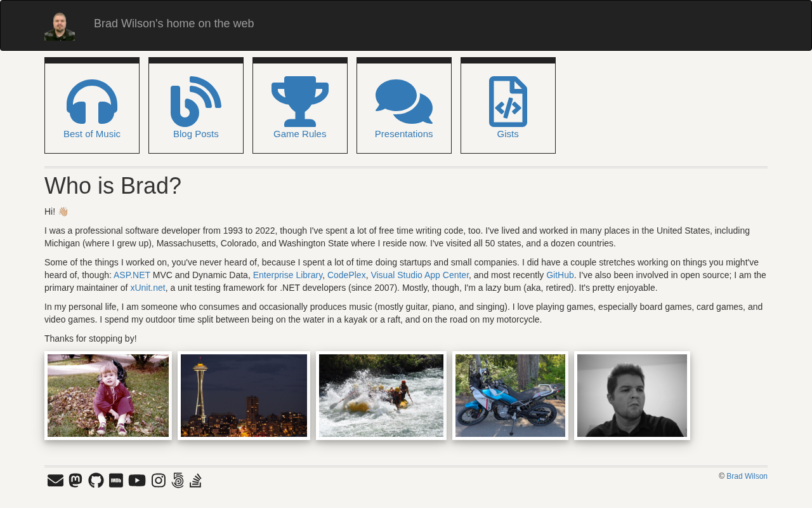Screen dimensions: 812x508
Task: Open the Instagram footer icon
Action: [159, 481]
